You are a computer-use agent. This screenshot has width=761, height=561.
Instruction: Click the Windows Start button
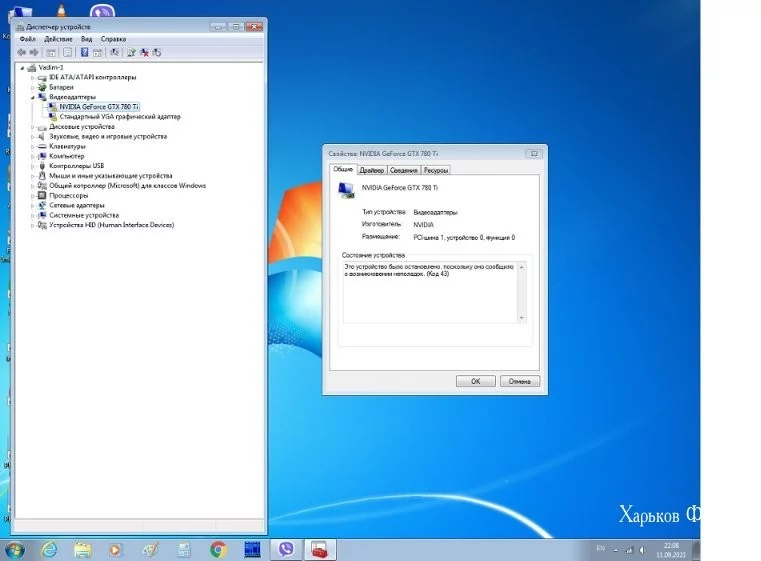point(14,548)
